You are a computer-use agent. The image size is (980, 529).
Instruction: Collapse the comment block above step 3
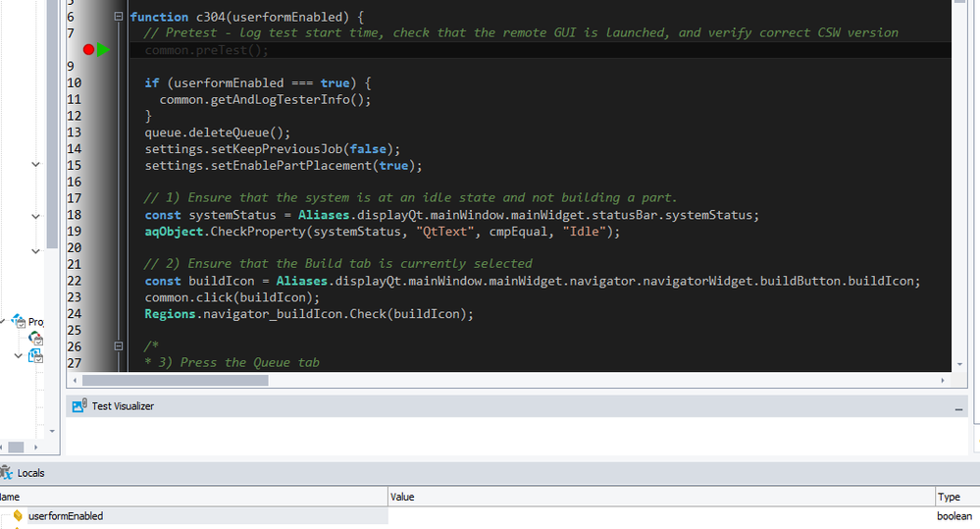point(119,346)
